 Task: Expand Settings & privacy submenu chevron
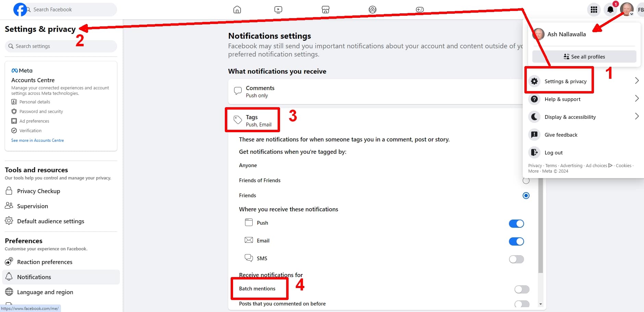tap(637, 81)
